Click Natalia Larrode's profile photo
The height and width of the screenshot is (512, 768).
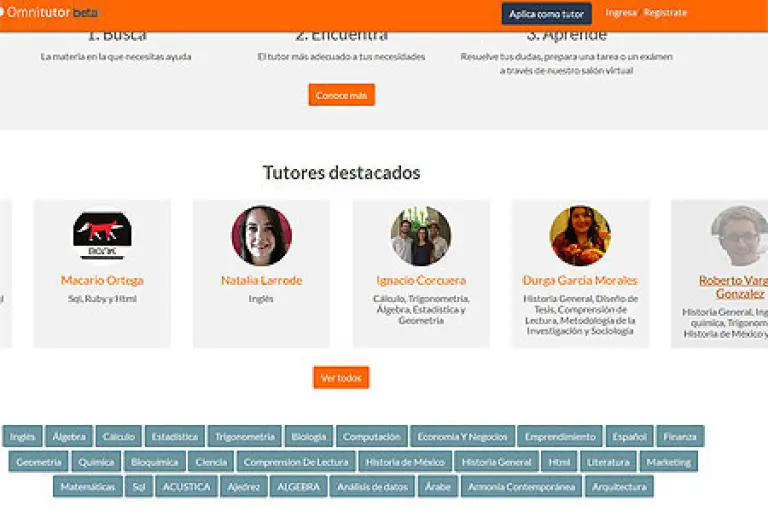(x=261, y=235)
